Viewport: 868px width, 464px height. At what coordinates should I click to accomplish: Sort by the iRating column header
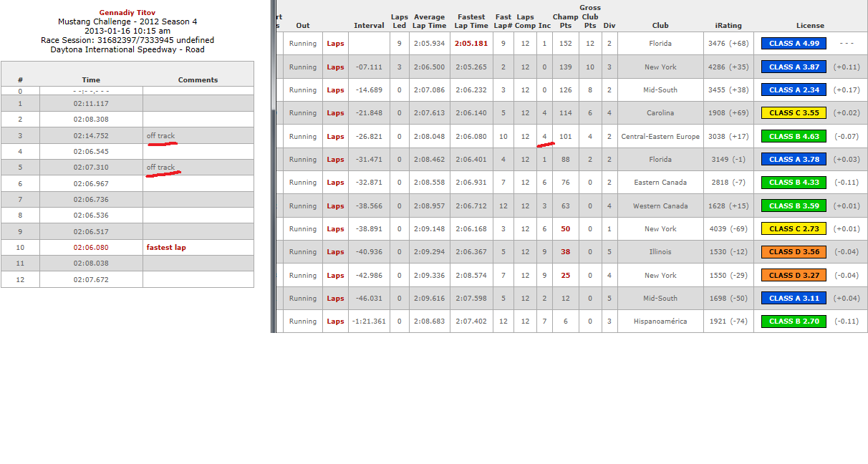(x=728, y=26)
